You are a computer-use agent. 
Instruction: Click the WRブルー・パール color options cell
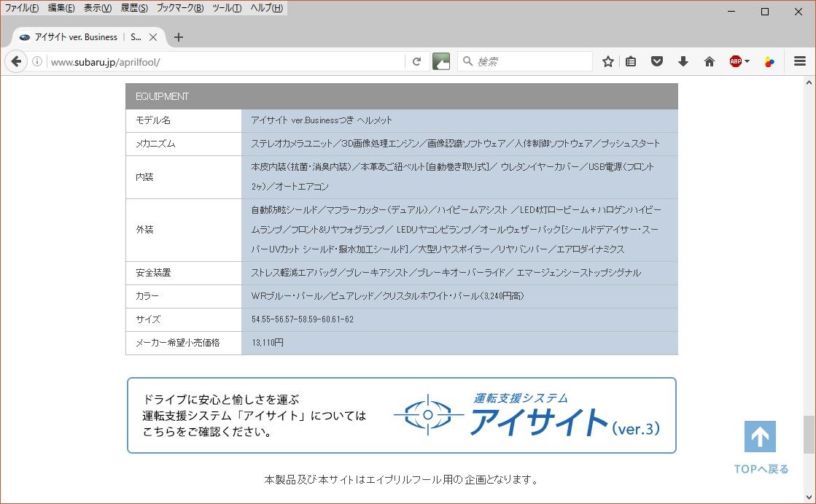click(x=459, y=296)
